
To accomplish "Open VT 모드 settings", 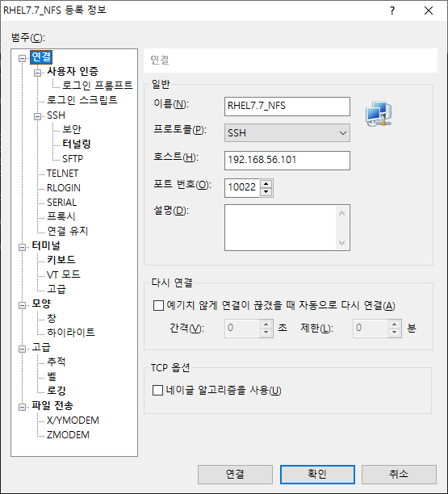I will tap(63, 274).
